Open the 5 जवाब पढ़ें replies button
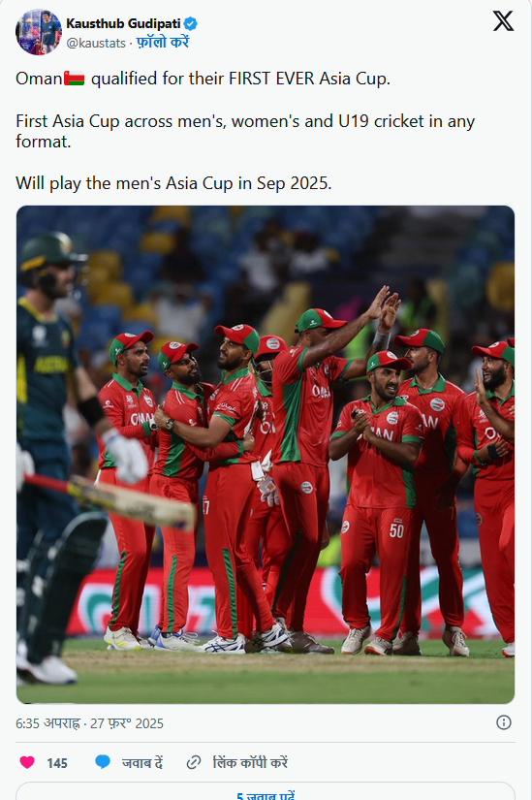 (266, 791)
